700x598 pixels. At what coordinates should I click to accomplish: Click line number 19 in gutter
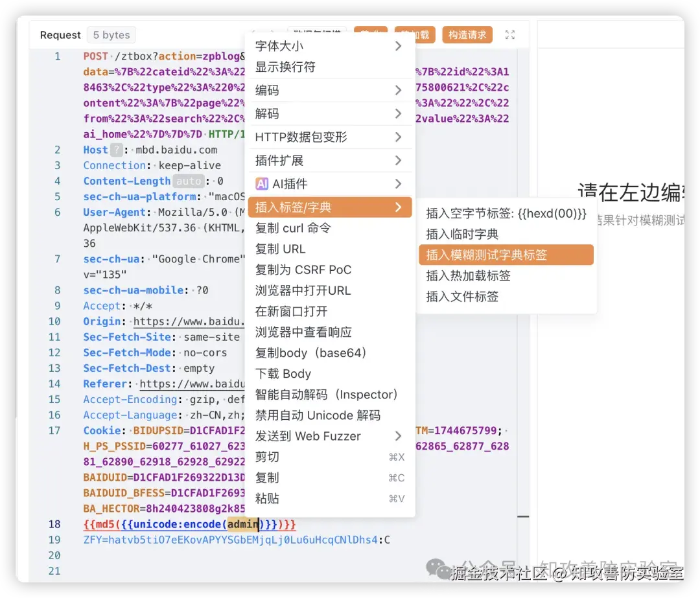[54, 540]
